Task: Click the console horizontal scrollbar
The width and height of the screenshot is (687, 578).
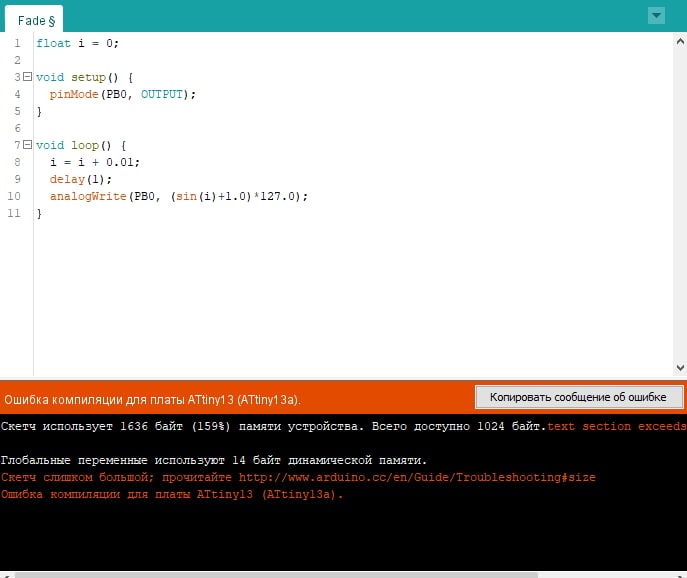Action: click(276, 574)
